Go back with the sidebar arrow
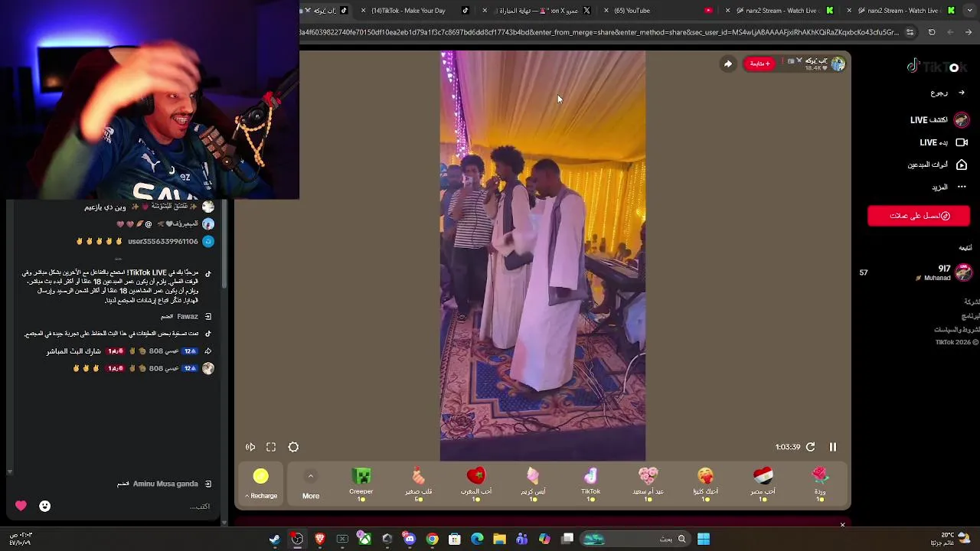This screenshot has height=551, width=980. tap(962, 93)
